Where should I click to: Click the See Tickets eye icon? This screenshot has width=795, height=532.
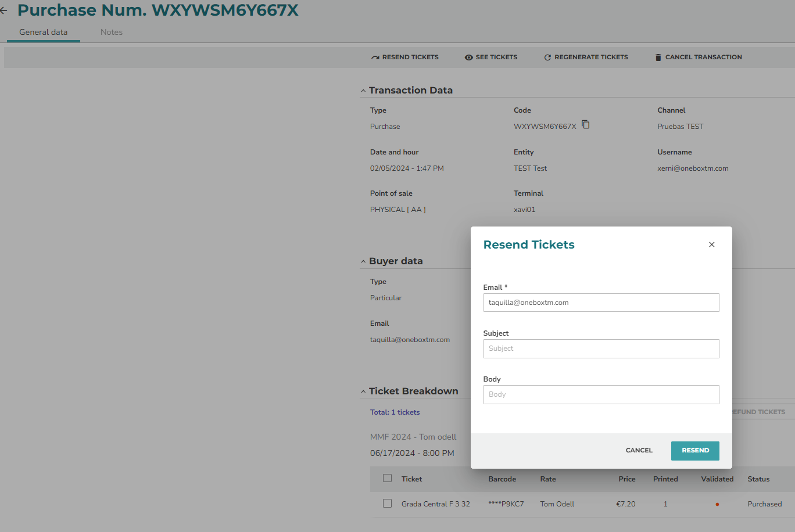[x=468, y=57]
